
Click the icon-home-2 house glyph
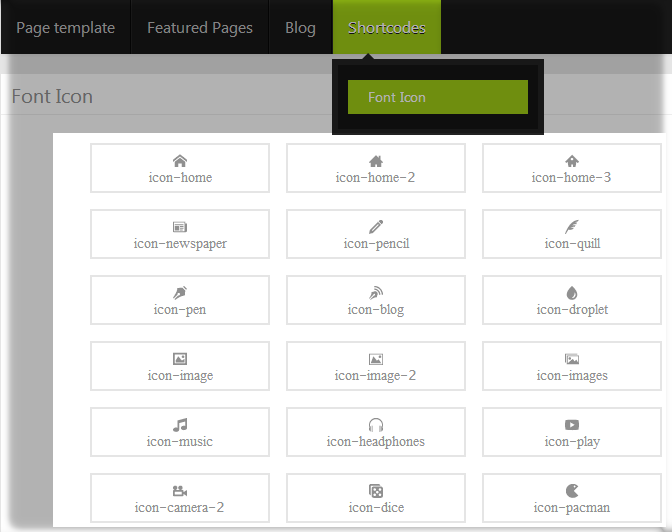click(x=376, y=161)
